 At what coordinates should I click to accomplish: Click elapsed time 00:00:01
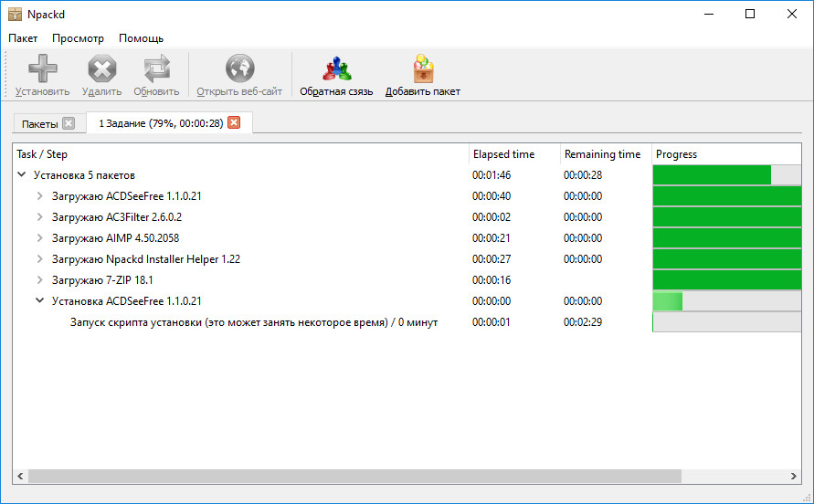492,322
